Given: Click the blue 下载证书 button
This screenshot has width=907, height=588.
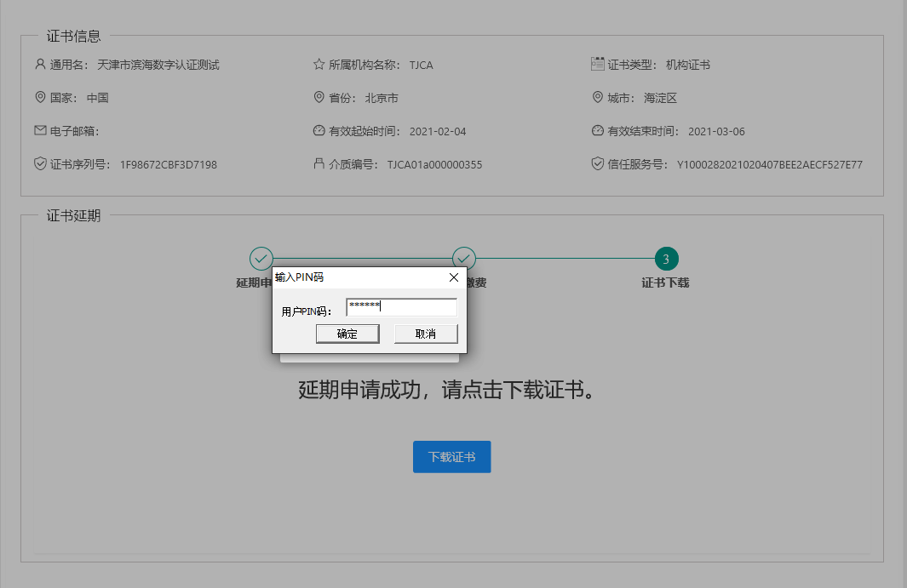Looking at the screenshot, I should point(451,457).
